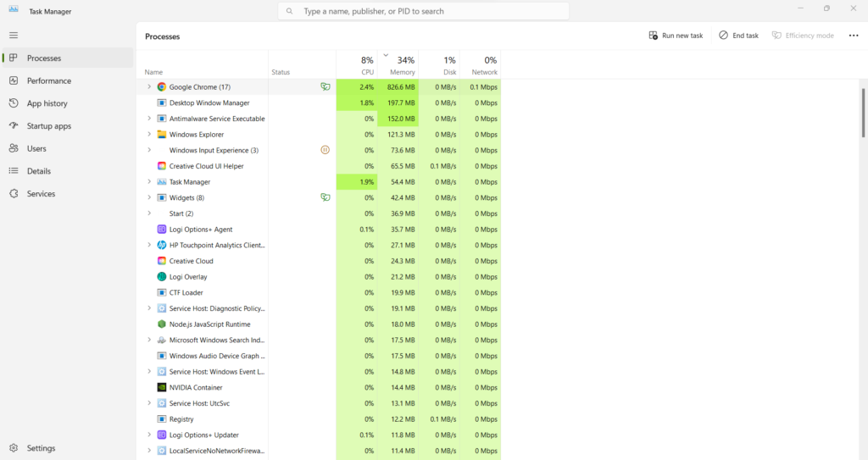Click the Creative Cloud process icon
868x460 pixels.
tap(162, 261)
